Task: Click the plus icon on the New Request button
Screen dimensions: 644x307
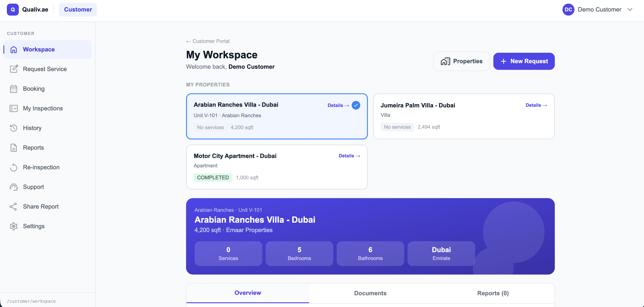Action: 504,61
